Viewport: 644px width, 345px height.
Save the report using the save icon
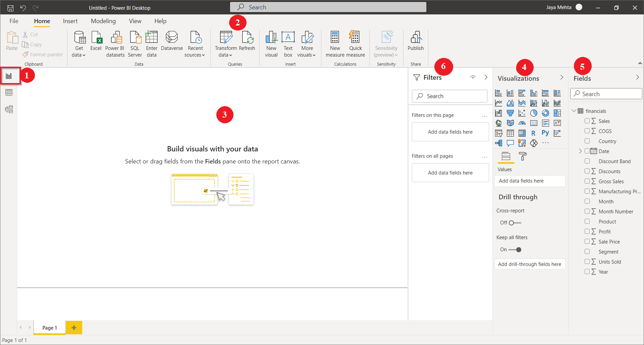point(10,8)
